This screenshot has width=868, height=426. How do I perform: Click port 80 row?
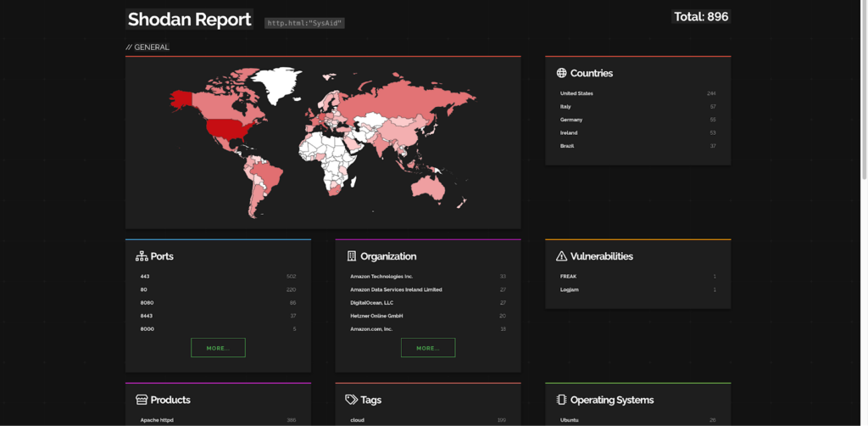(x=218, y=289)
